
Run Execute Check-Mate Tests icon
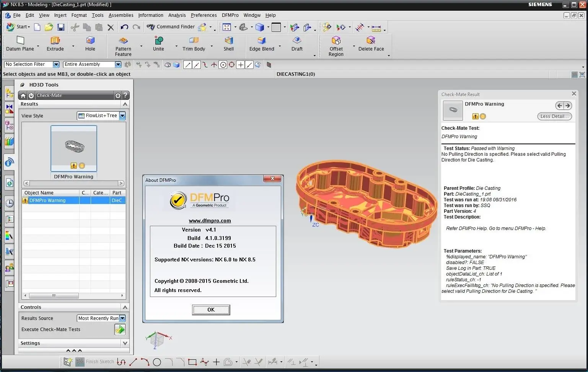tap(120, 330)
